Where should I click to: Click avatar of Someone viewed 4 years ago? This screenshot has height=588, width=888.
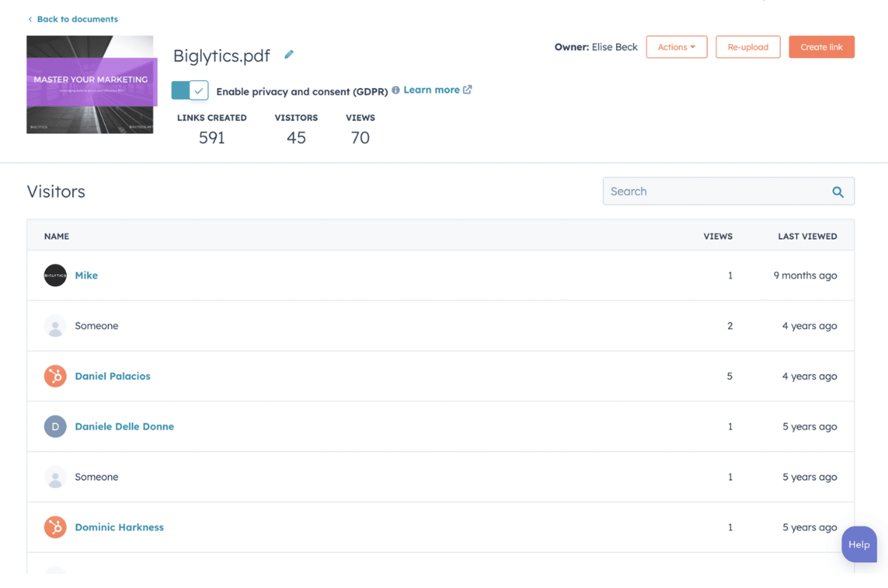click(x=55, y=326)
